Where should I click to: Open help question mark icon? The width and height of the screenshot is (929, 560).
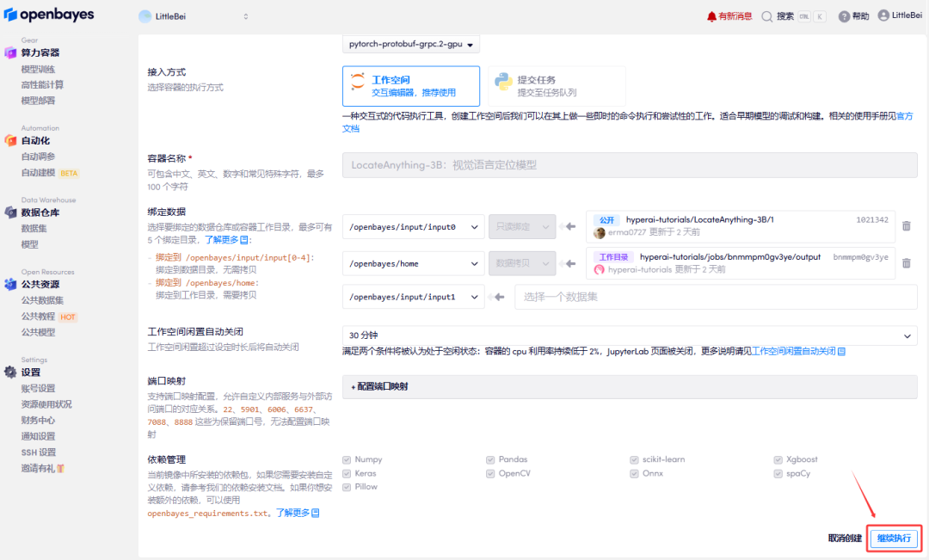844,16
